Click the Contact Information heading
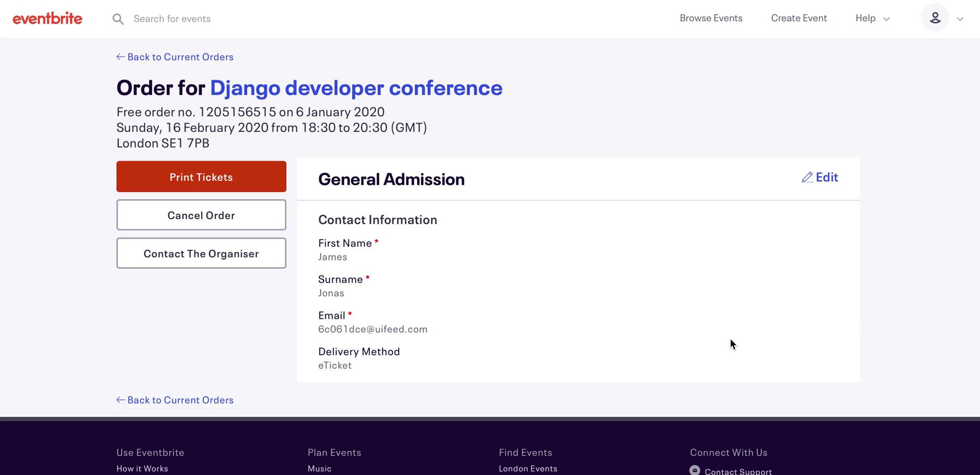980x475 pixels. [378, 220]
